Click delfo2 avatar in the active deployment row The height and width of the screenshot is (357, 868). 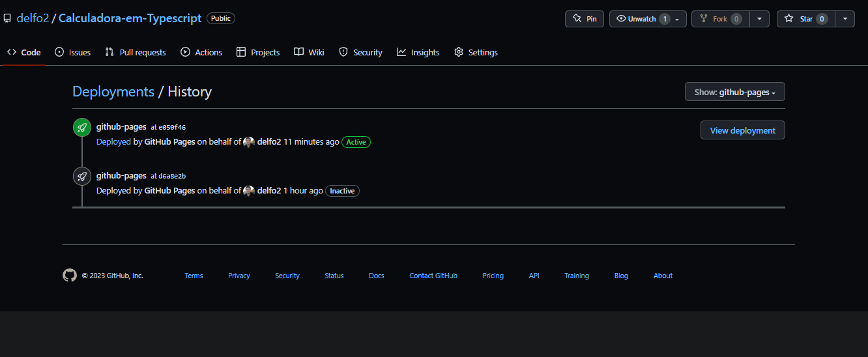(x=249, y=142)
